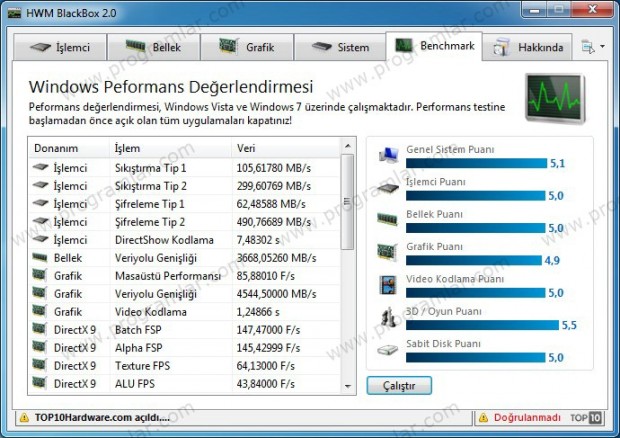
Task: Click the Veri column header
Action: [x=286, y=148]
